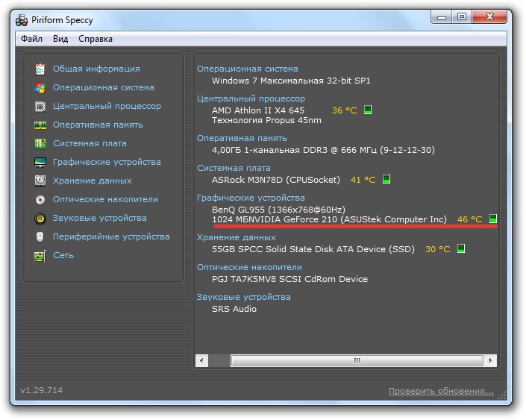The image size is (526, 420).
Task: Select the Звуковые устройства speaker icon
Action: point(40,219)
